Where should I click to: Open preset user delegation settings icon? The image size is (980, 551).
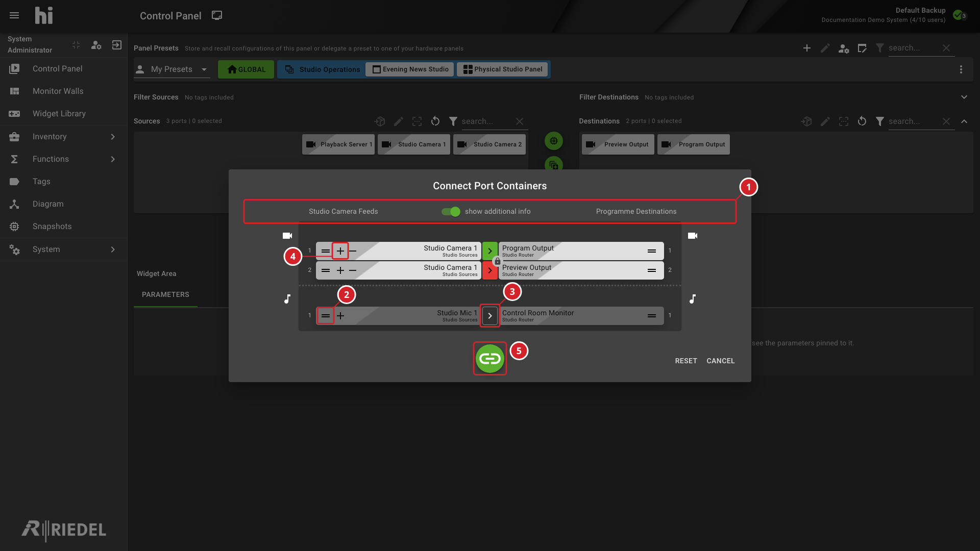[844, 48]
